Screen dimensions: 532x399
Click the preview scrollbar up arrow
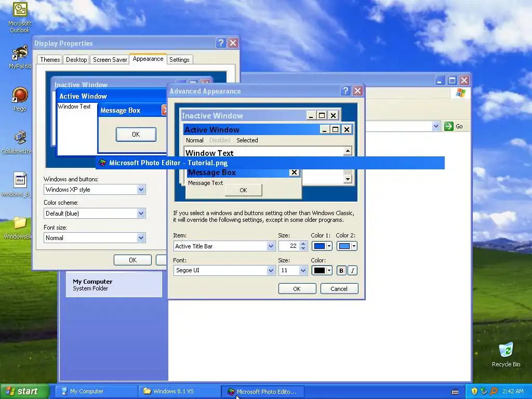coord(348,151)
